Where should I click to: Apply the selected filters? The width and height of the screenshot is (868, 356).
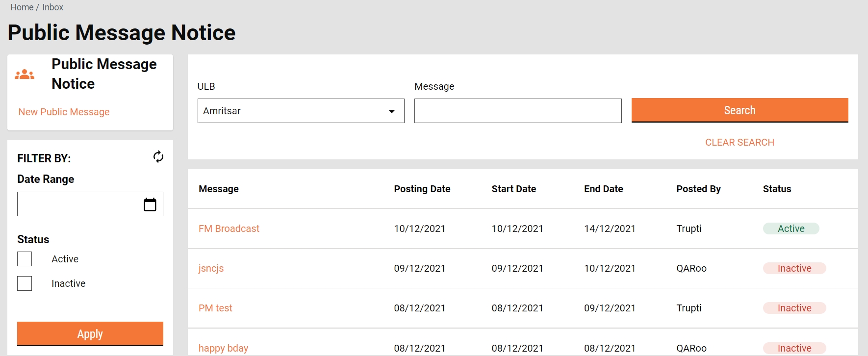pyautogui.click(x=90, y=334)
